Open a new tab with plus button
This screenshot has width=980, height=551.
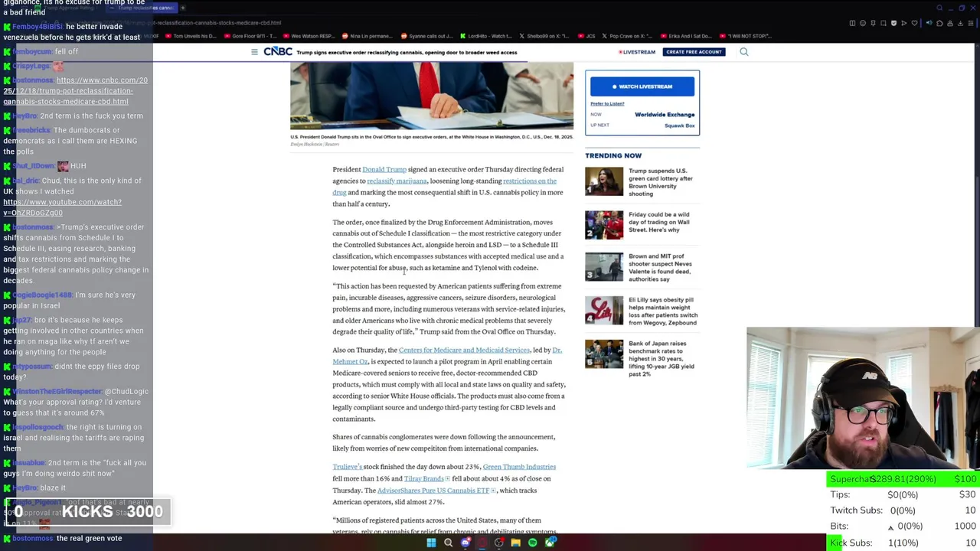(183, 8)
